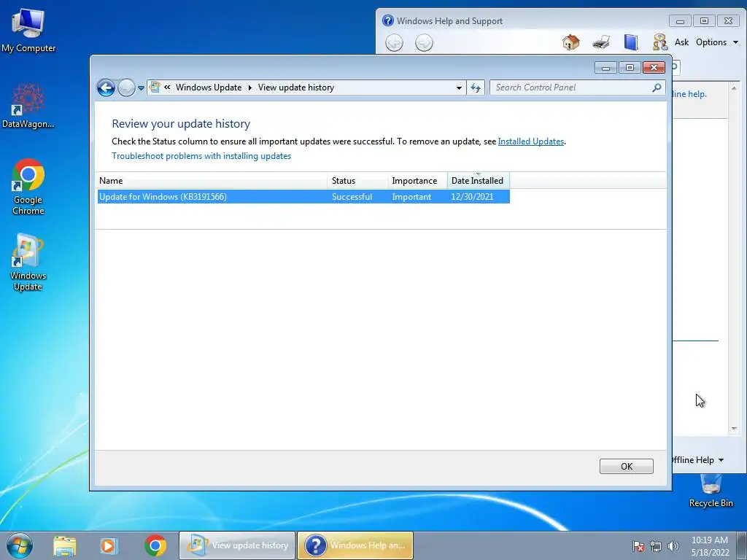Go back in Windows Update window
The image size is (747, 560).
(106, 87)
